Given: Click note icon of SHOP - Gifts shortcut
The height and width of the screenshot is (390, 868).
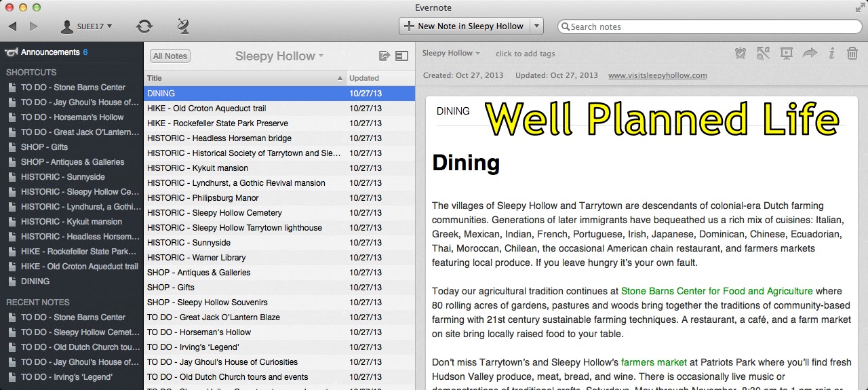Looking at the screenshot, I should pos(12,147).
